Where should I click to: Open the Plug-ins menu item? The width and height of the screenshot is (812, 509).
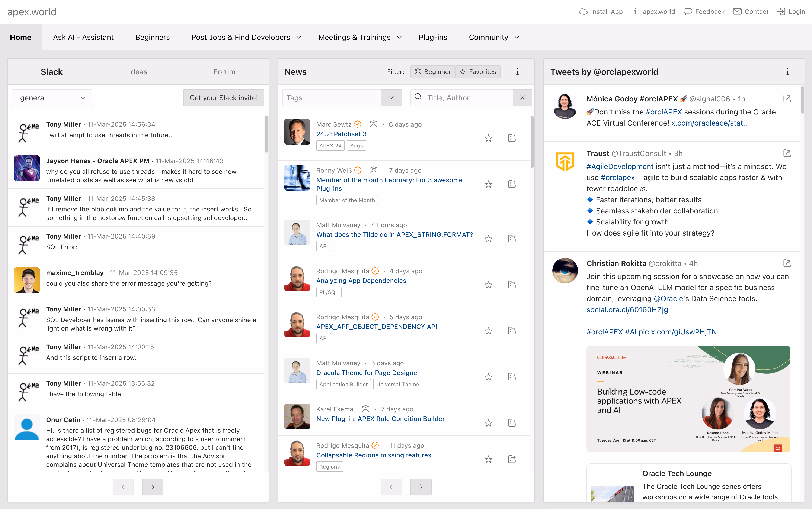(433, 37)
